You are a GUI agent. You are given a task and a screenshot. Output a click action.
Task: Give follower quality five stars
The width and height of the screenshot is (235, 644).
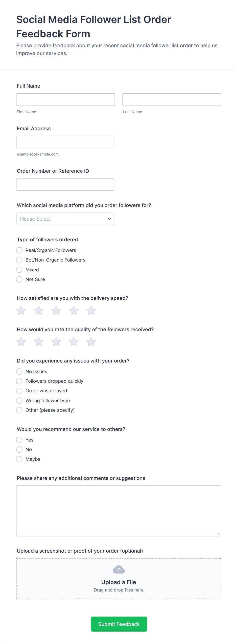(91, 342)
